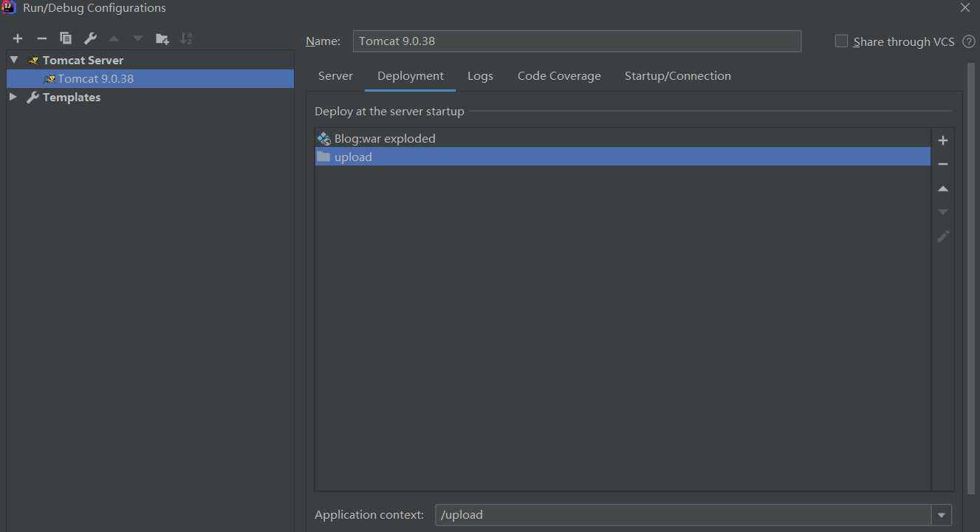Viewport: 980px width, 532px height.
Task: Switch to the Server tab
Action: pyautogui.click(x=335, y=76)
